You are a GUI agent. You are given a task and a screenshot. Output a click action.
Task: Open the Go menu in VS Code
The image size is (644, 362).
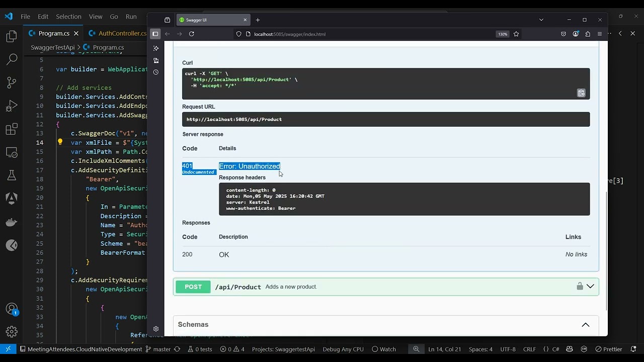click(114, 17)
